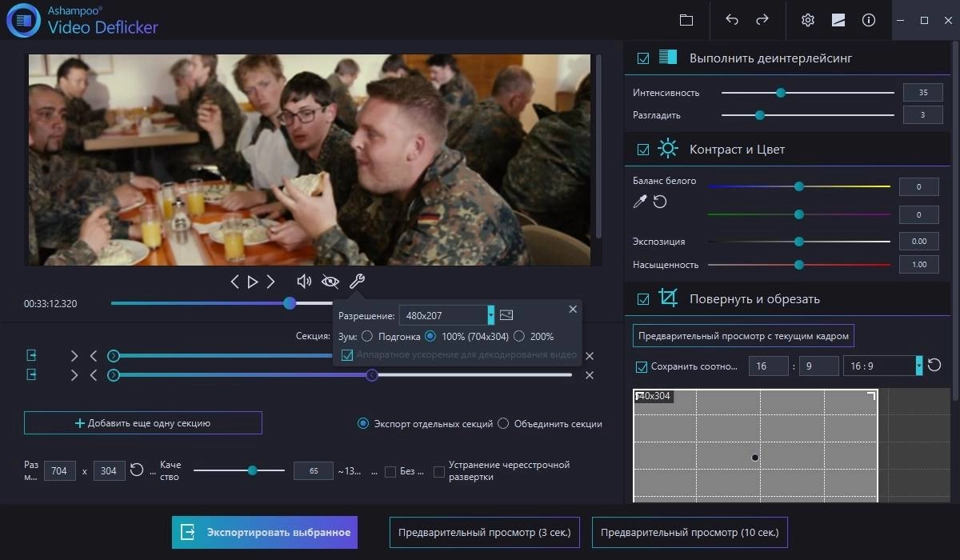The height and width of the screenshot is (560, 960).
Task: Click the Насыщенность slider handle
Action: coord(798,264)
